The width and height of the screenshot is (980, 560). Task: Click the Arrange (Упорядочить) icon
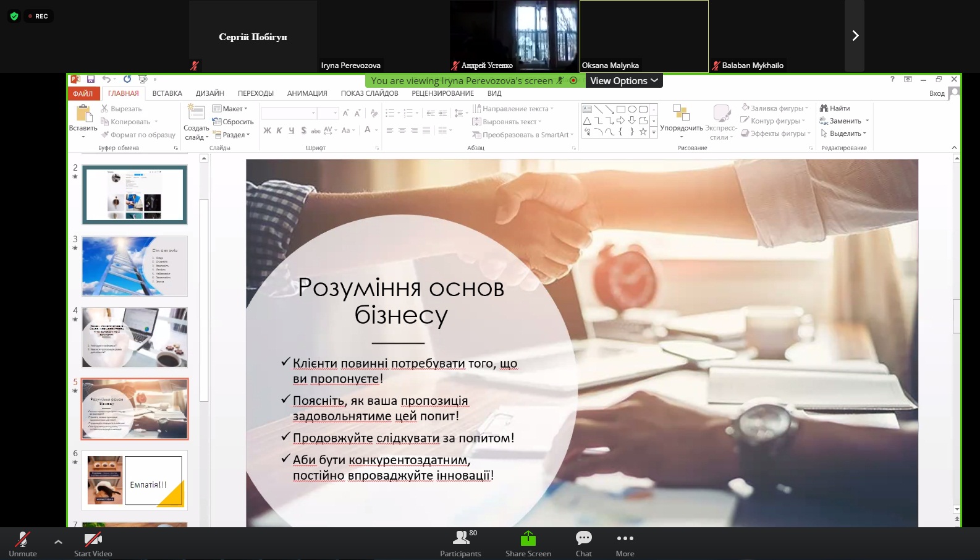click(681, 113)
